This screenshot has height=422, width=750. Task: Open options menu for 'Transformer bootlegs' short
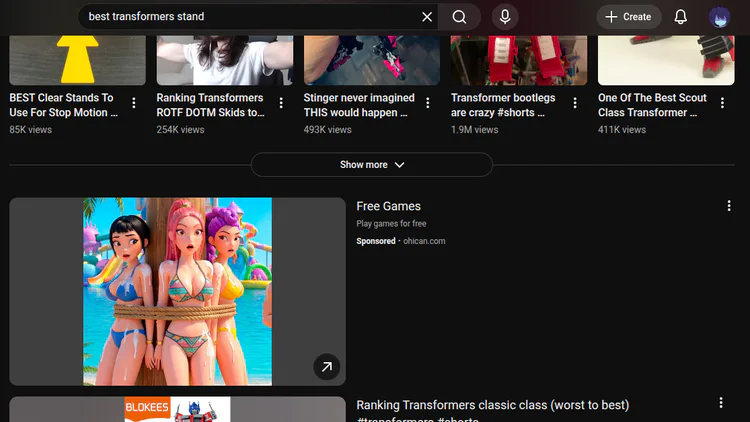point(575,102)
